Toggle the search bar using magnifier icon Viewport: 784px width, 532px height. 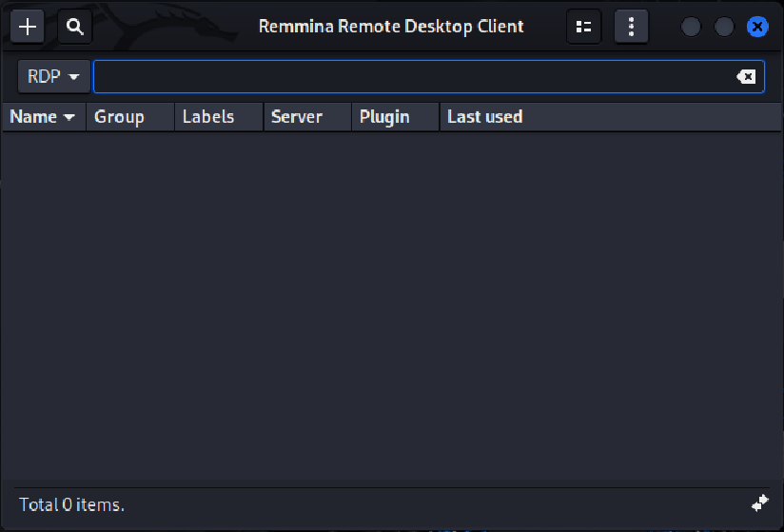75,27
